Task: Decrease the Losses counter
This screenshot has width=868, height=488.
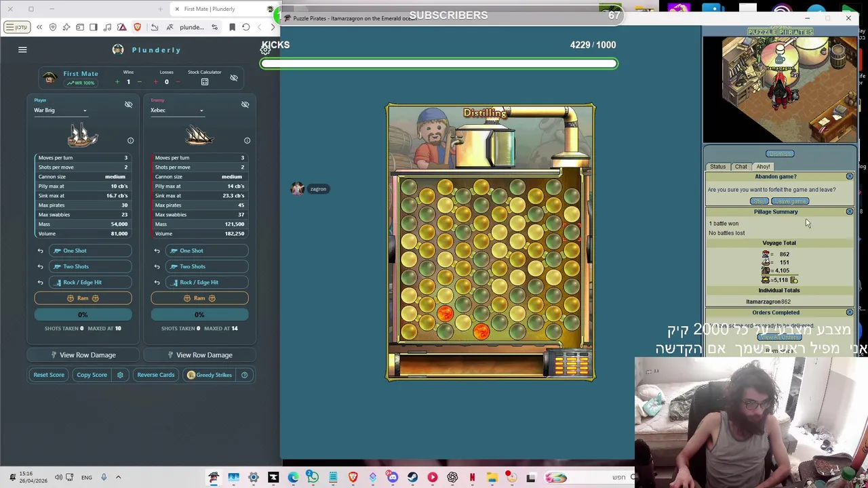Action: coord(178,82)
